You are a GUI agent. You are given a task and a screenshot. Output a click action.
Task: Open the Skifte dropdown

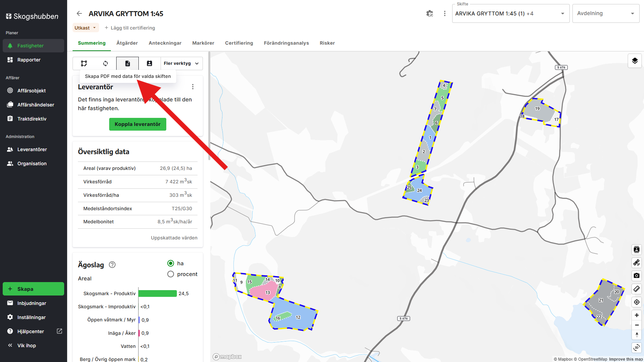(x=511, y=13)
